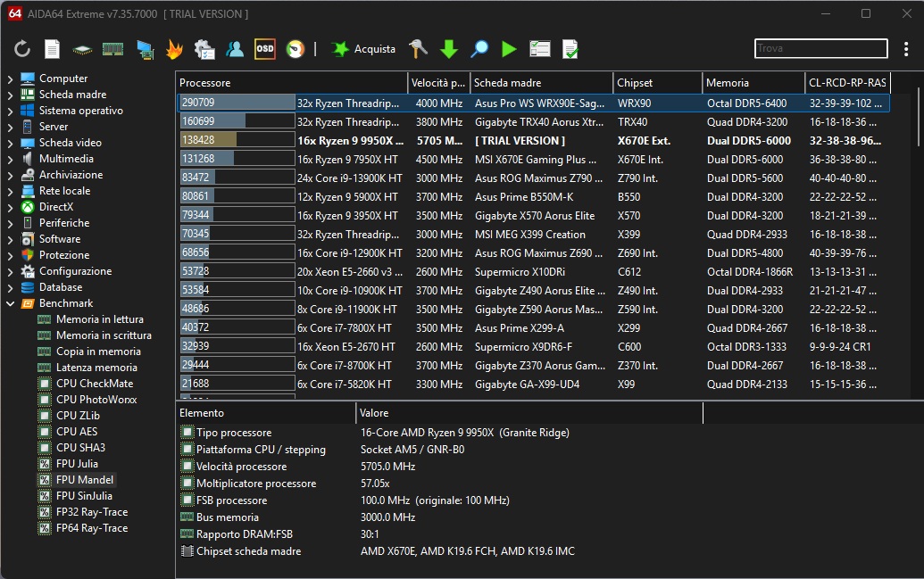Select Database in the sidebar
Screen dimensions: 924x579
click(x=61, y=287)
